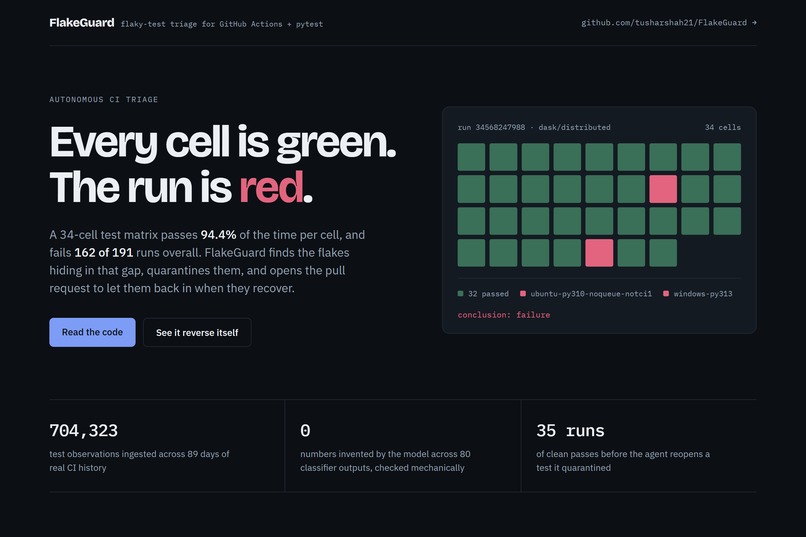Image resolution: width=806 pixels, height=537 pixels.
Task: Click red swatch beside ubuntu-py310-noqueue-notci1
Action: pyautogui.click(x=523, y=293)
